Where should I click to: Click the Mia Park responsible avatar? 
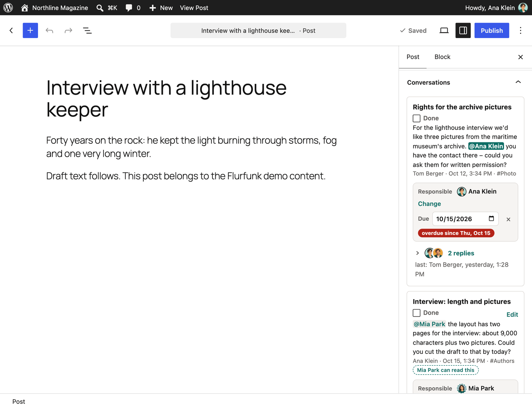[x=462, y=388]
